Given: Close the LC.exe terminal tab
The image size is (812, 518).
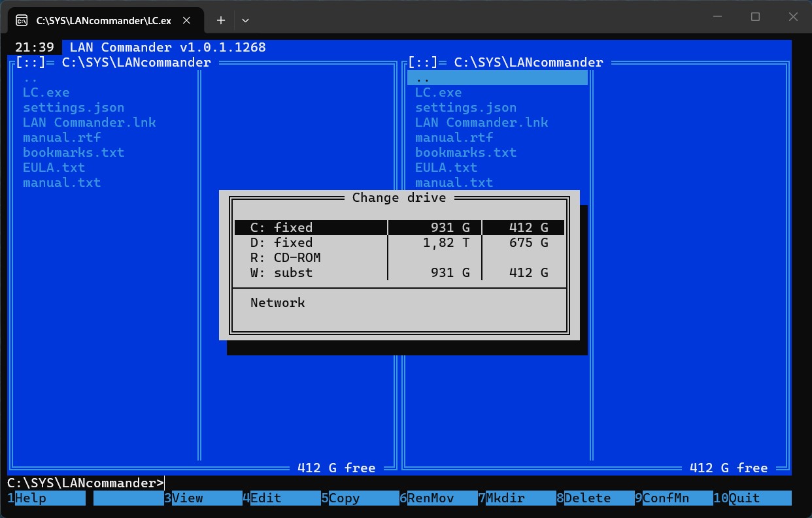Looking at the screenshot, I should click(187, 20).
